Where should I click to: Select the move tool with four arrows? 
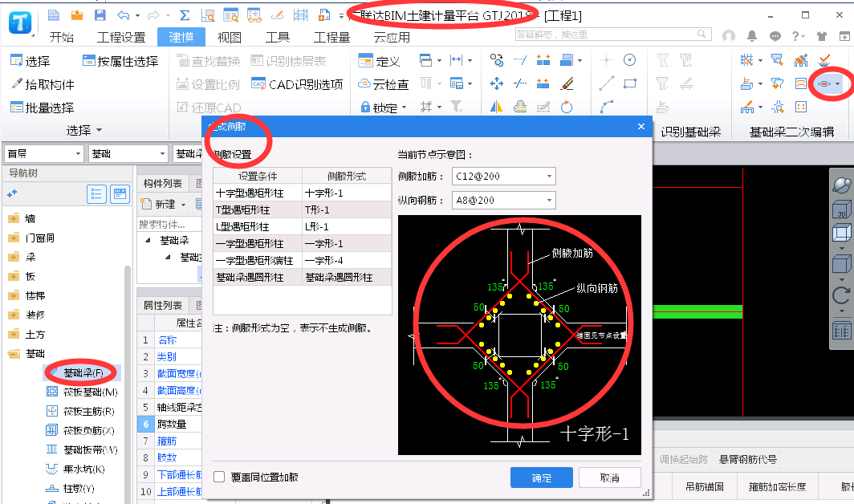(496, 83)
